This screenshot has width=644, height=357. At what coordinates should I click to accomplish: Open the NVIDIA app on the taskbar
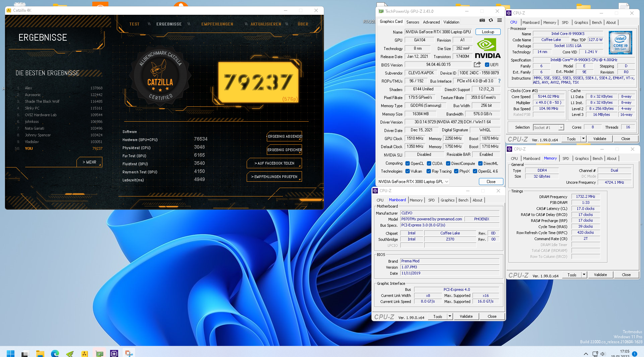pos(70,353)
